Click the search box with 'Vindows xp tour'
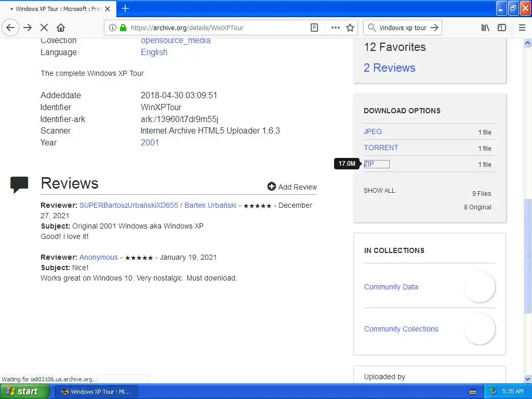The width and height of the screenshot is (532, 399). click(403, 28)
